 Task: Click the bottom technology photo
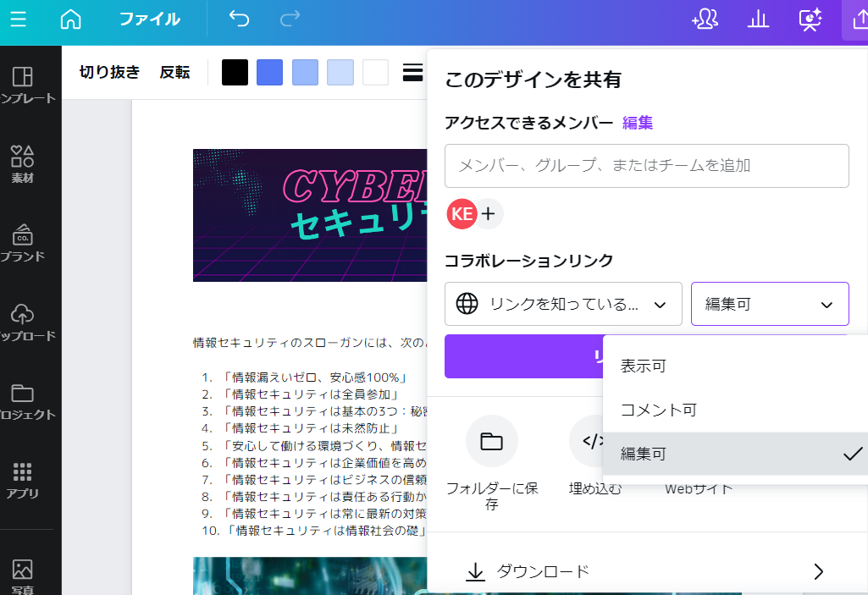click(x=310, y=576)
